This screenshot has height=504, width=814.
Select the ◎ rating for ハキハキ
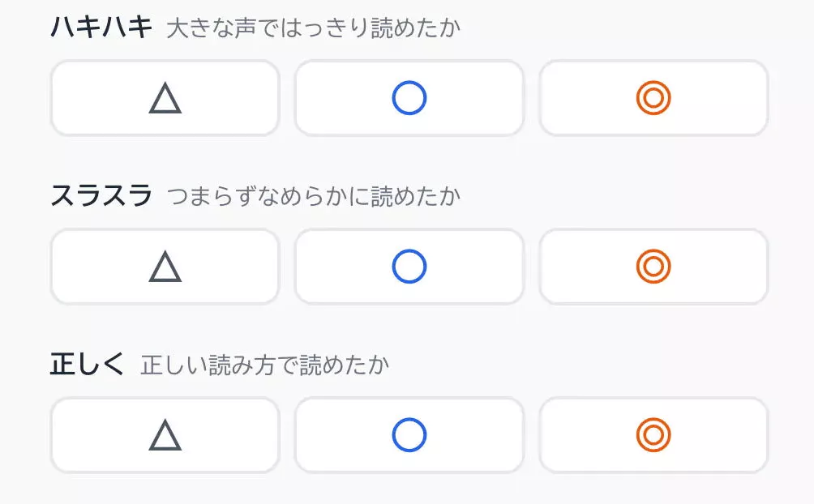coord(653,97)
